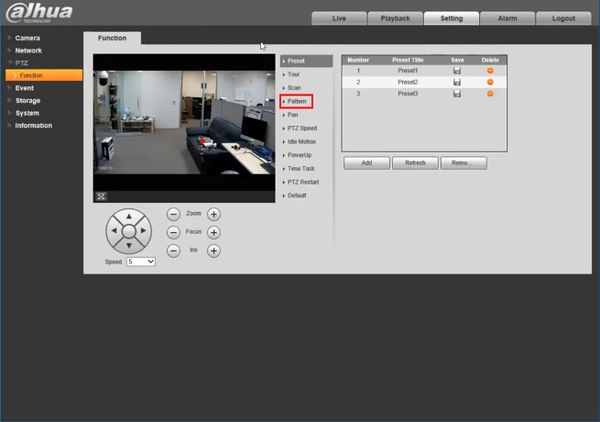The height and width of the screenshot is (422, 600).
Task: Tilt camera up with the PTZ arrow
Action: point(129,217)
